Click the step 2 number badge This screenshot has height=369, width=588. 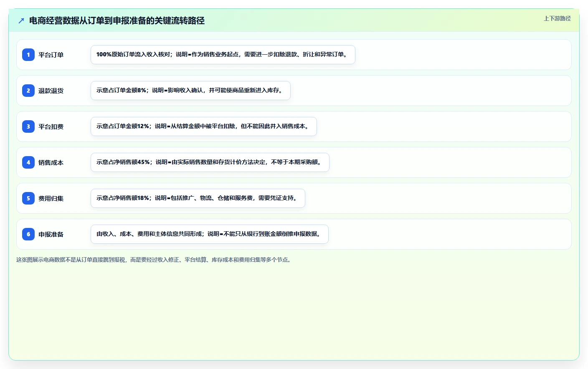pos(28,91)
